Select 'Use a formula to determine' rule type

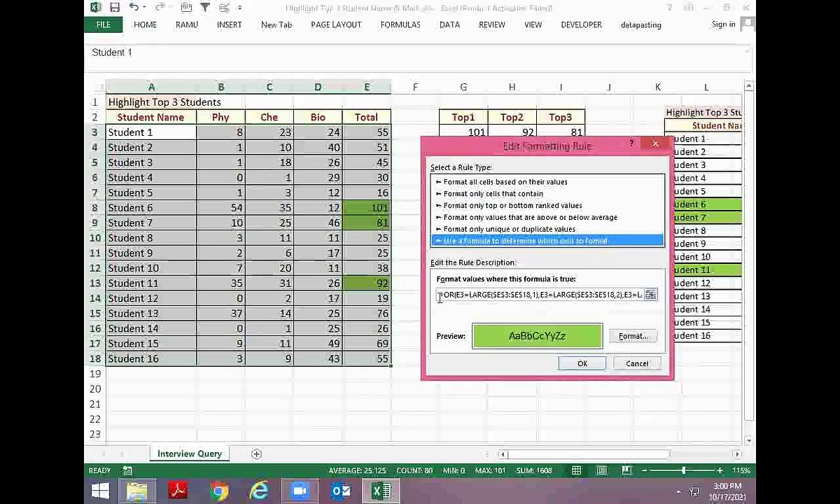pos(547,241)
